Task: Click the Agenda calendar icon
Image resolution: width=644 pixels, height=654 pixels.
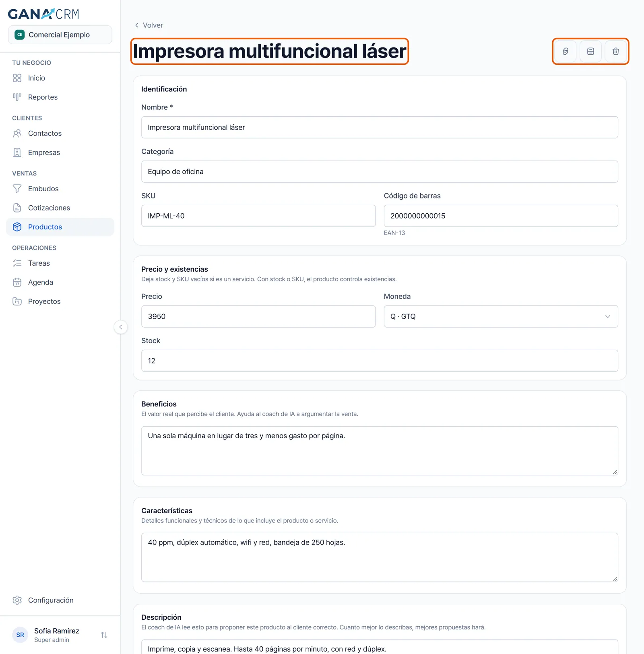Action: pyautogui.click(x=17, y=282)
